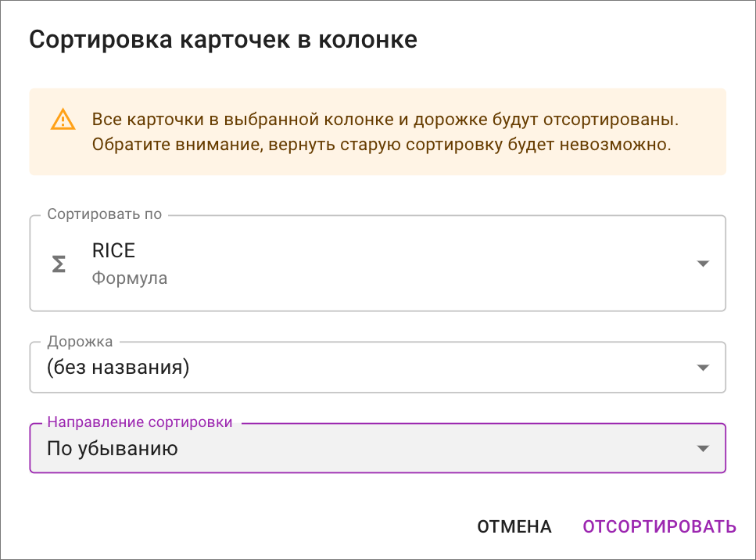Expand the Направление сортировки dropdown arrow
Viewport: 756px width, 560px height.
point(703,448)
